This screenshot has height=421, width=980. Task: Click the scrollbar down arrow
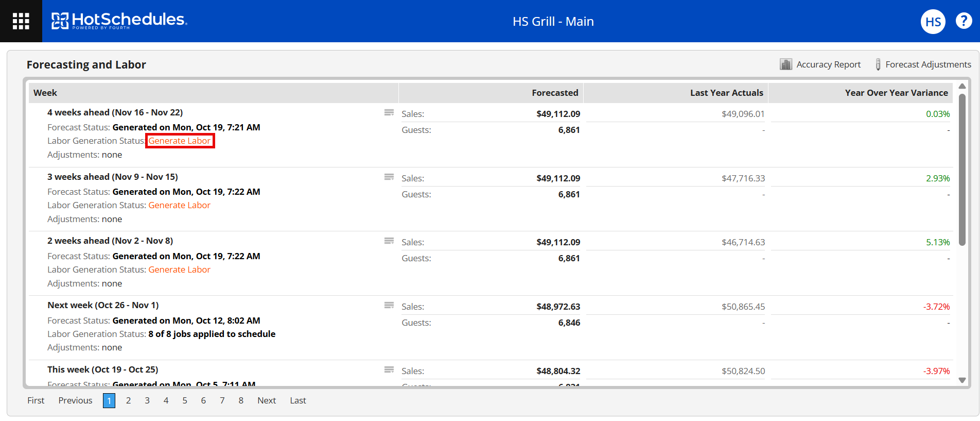click(x=962, y=380)
